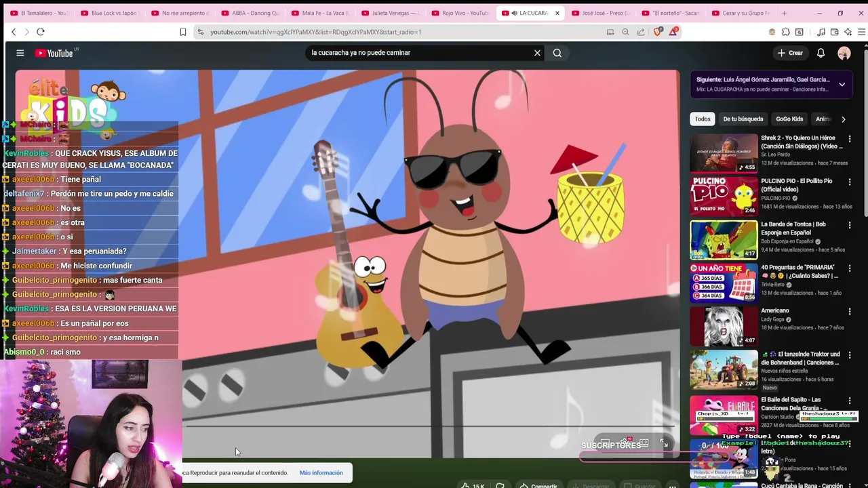The image size is (868, 488).
Task: Switch to the El Tamalalero tab
Action: coord(39,13)
